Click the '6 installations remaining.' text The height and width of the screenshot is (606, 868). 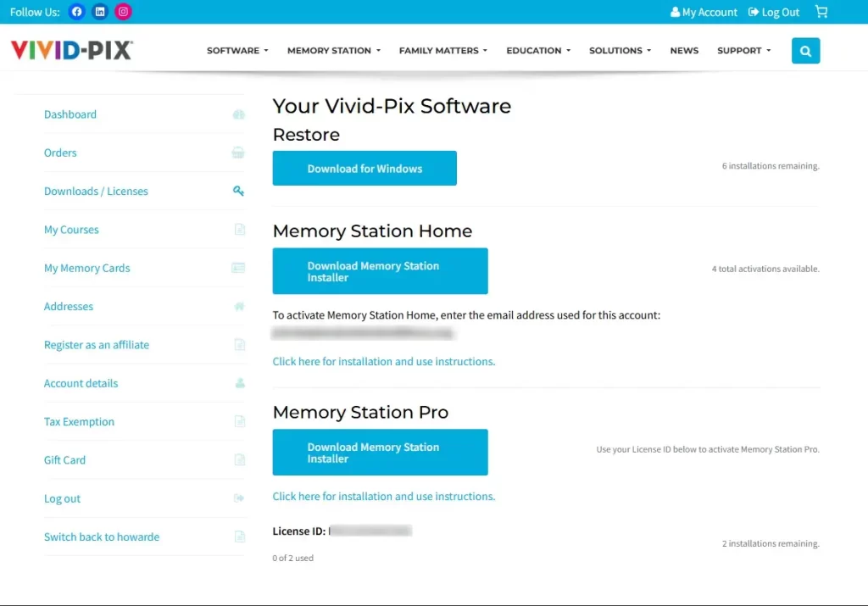coord(771,166)
